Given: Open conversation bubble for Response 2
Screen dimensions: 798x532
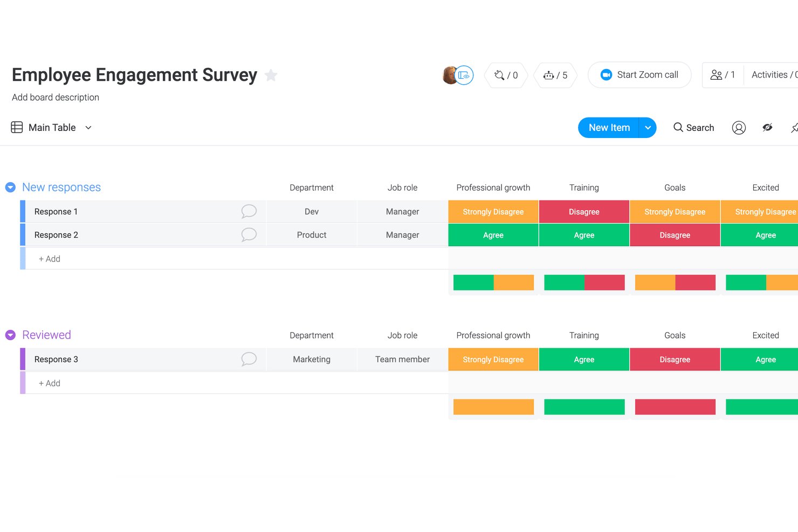Looking at the screenshot, I should point(249,234).
